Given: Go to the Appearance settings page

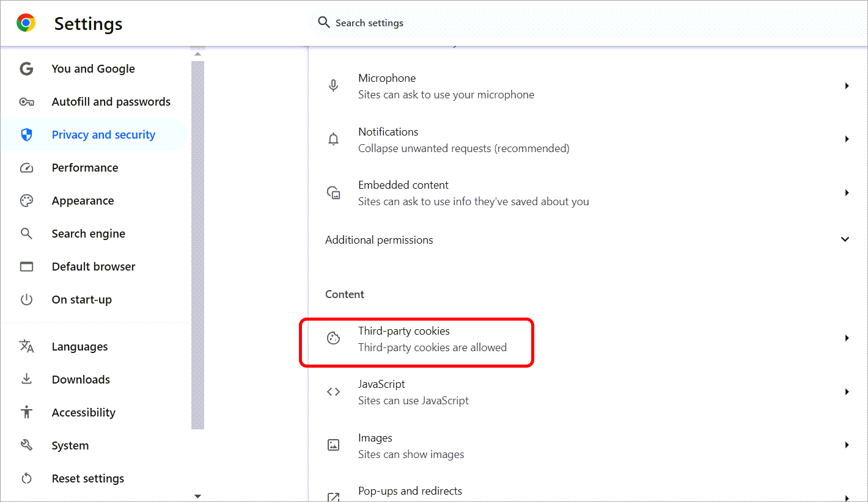Looking at the screenshot, I should (x=83, y=201).
